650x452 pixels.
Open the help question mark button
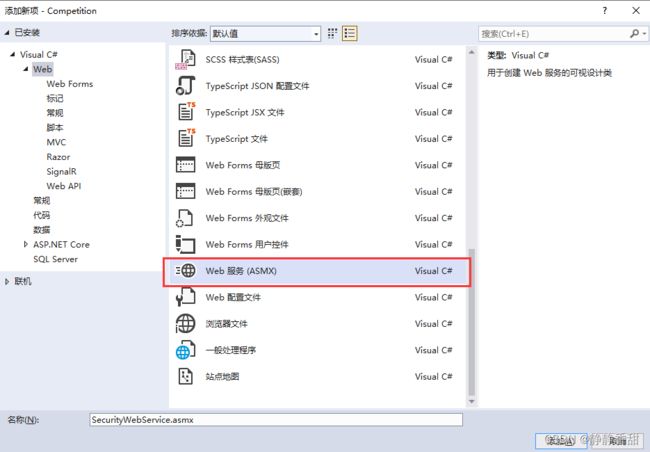pyautogui.click(x=605, y=11)
